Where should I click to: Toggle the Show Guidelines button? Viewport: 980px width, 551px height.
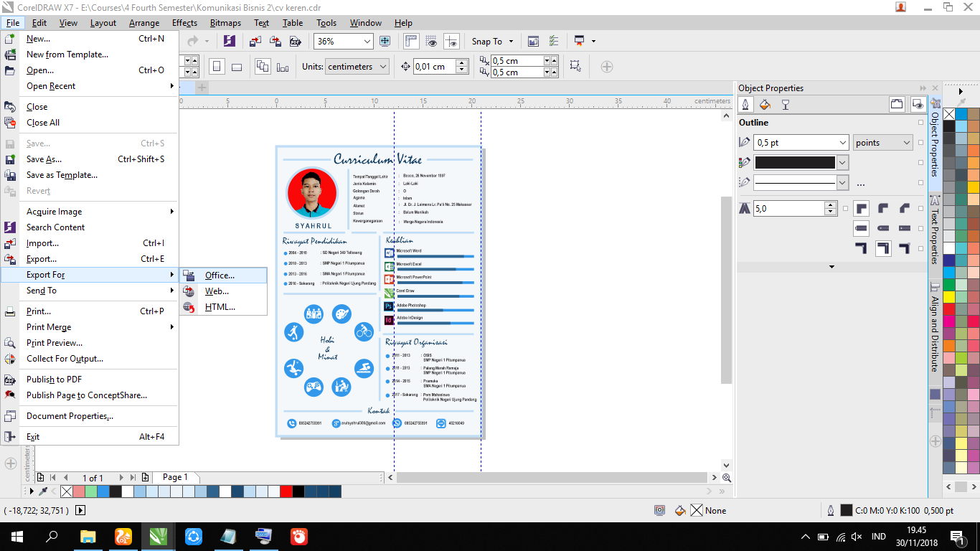451,42
